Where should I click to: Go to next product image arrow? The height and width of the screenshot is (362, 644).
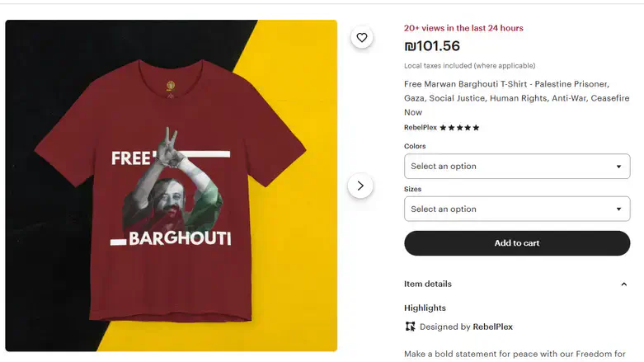coord(360,186)
